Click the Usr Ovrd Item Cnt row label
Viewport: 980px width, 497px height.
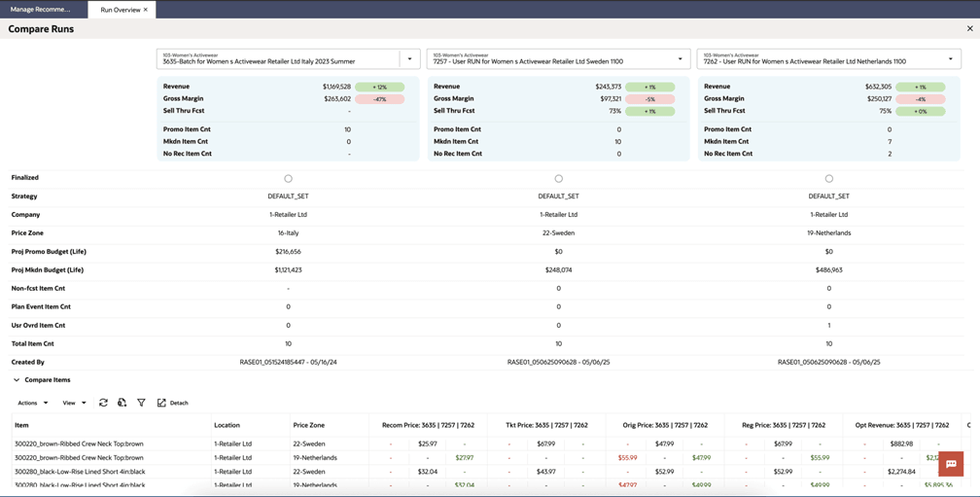(38, 325)
